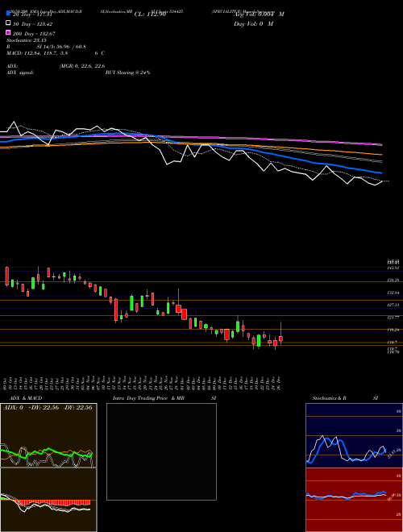
Task: Click the 116.24 price axis label
Action: tap(393, 330)
